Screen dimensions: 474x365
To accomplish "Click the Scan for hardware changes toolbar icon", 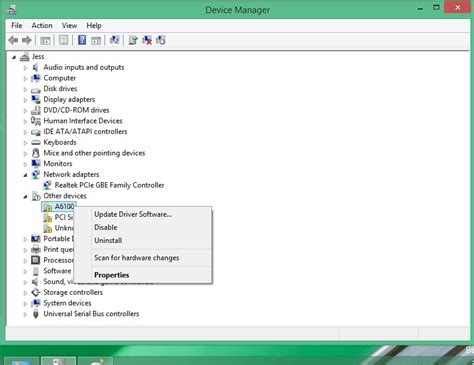I will click(115, 40).
